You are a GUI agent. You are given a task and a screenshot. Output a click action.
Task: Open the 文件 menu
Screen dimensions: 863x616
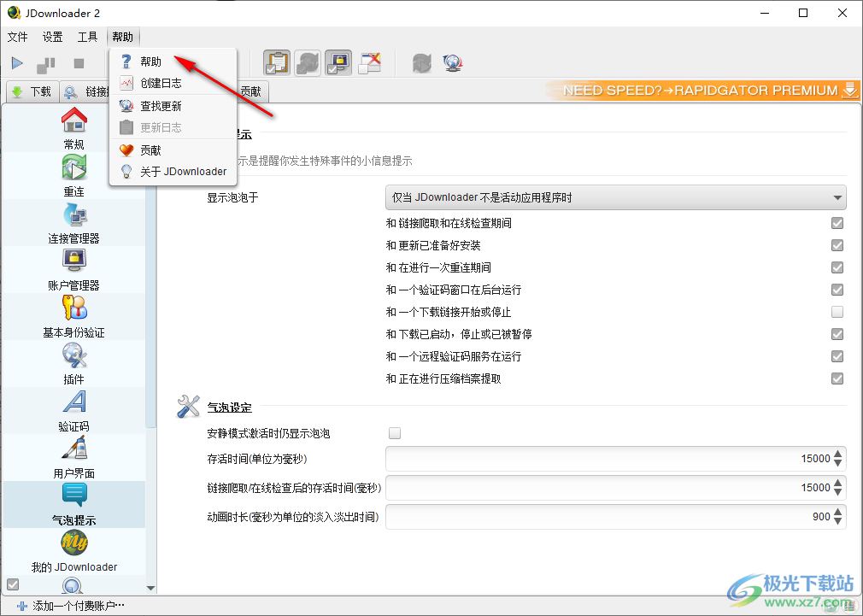(17, 37)
